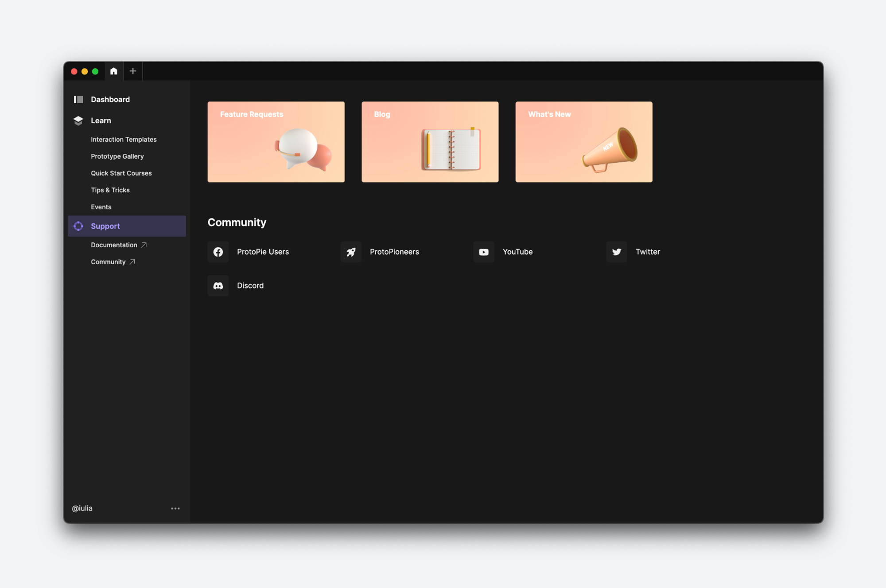Screen dimensions: 886x588
Task: Open Quick Start Courses
Action: click(121, 173)
